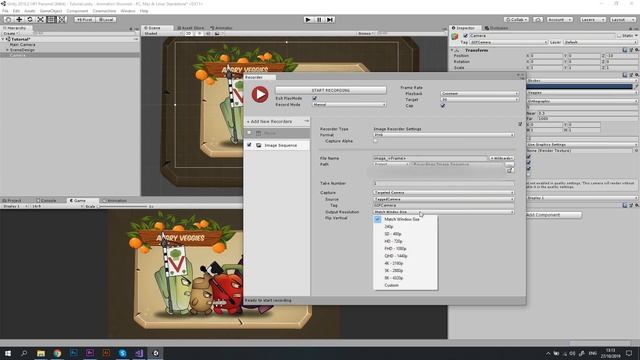
Task: Click the START RECORDING button
Action: 331,90
